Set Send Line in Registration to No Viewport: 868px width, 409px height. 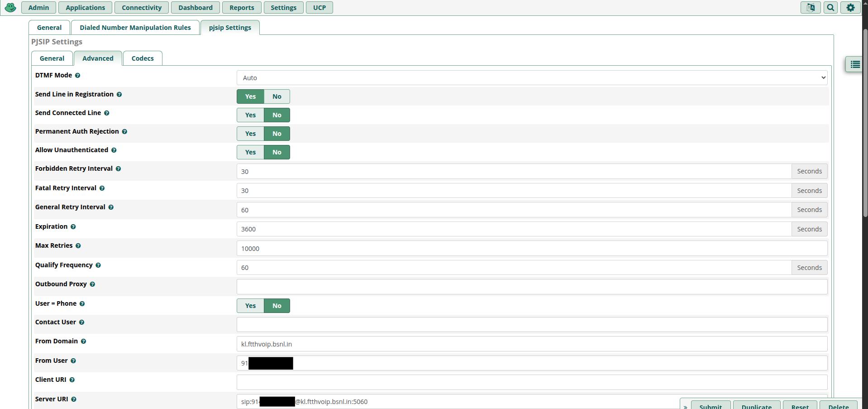[277, 96]
